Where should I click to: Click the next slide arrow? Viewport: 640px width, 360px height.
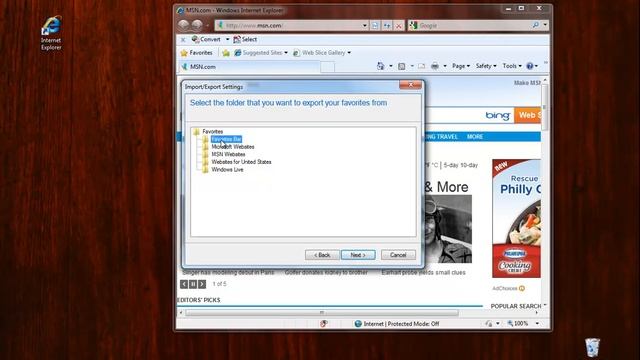point(202,284)
